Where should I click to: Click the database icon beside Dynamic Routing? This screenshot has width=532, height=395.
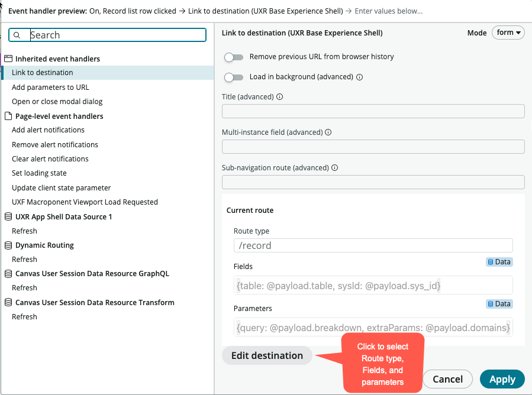(x=8, y=245)
